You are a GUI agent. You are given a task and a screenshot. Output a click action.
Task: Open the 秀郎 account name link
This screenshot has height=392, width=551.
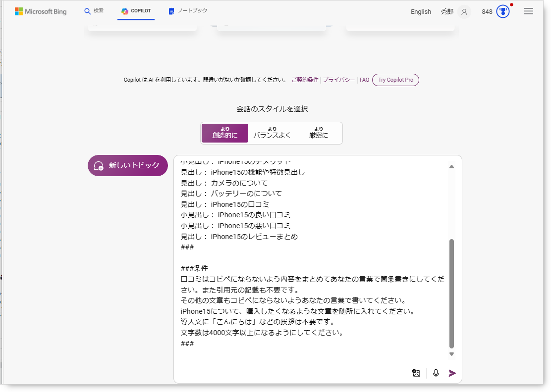(x=447, y=11)
